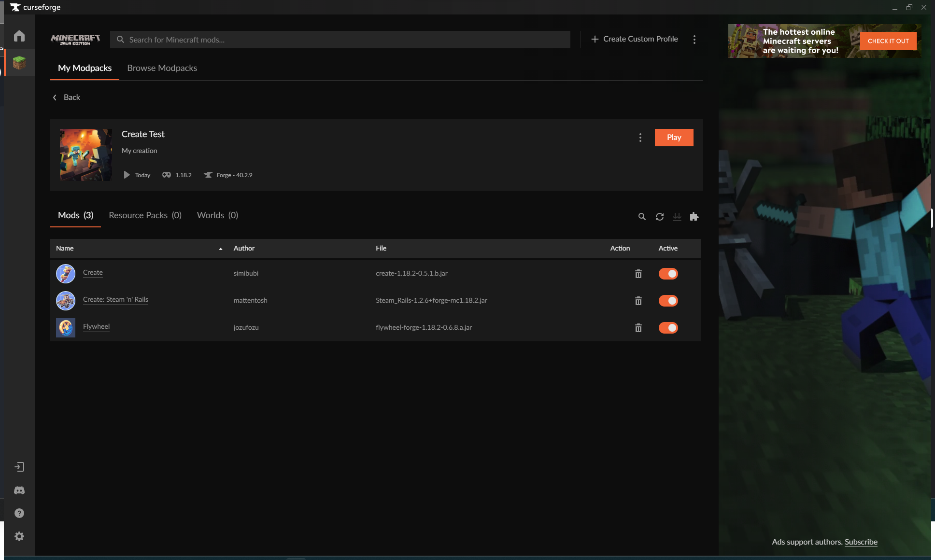
Task: Go to the Home screen in the sidebar
Action: click(x=19, y=35)
